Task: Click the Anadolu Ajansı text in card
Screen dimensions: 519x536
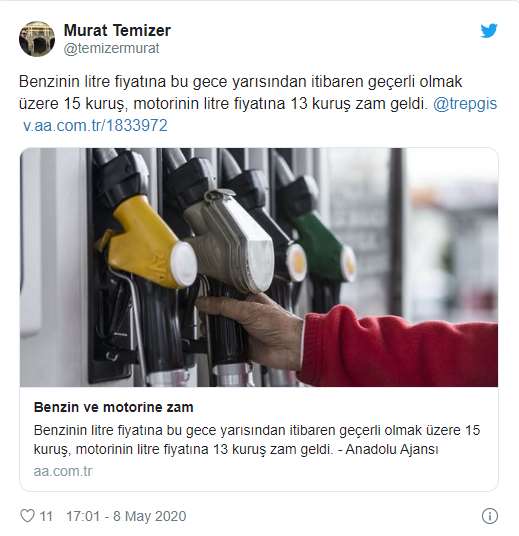Action: (392, 449)
